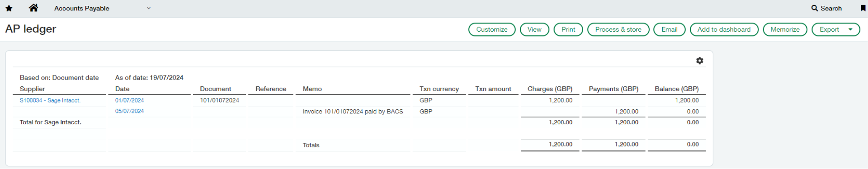Click the Charges (GBP) column header
The width and height of the screenshot is (868, 169).
(550, 89)
